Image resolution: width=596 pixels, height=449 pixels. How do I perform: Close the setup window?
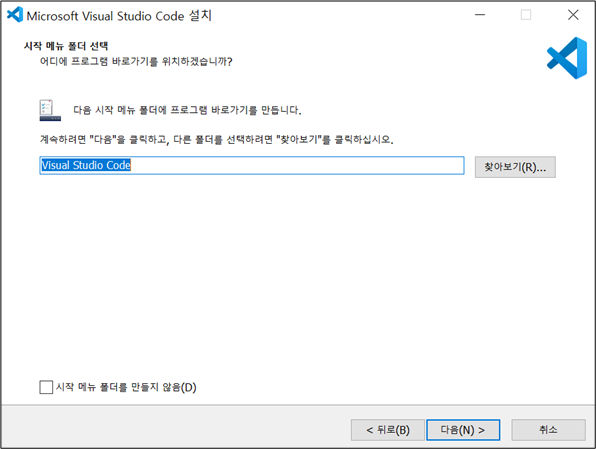point(573,15)
